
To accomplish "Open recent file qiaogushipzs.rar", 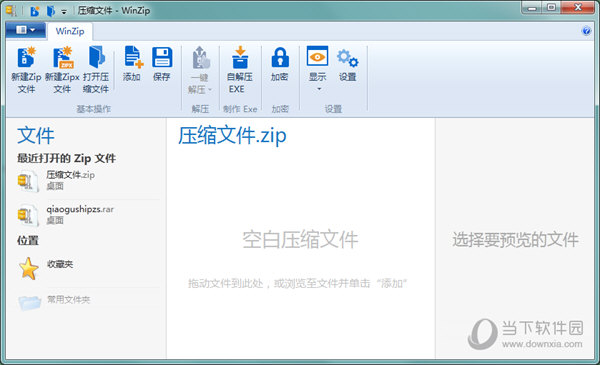I will click(88, 214).
